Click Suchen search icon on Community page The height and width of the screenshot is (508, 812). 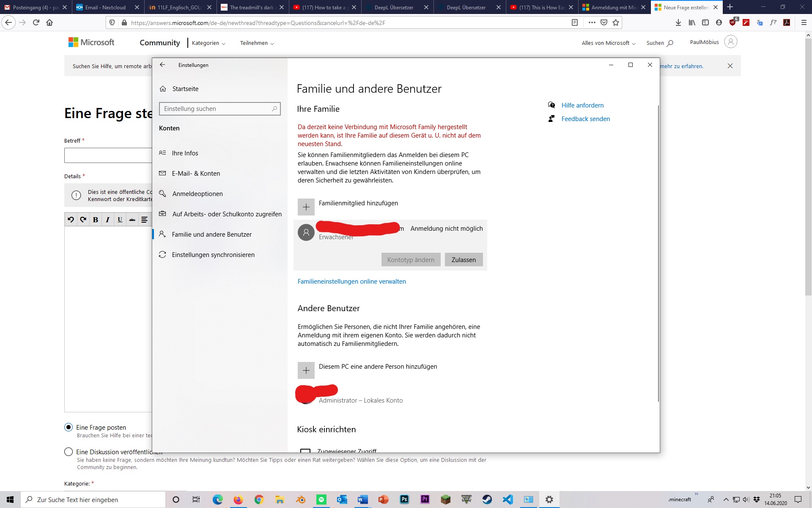click(x=670, y=43)
